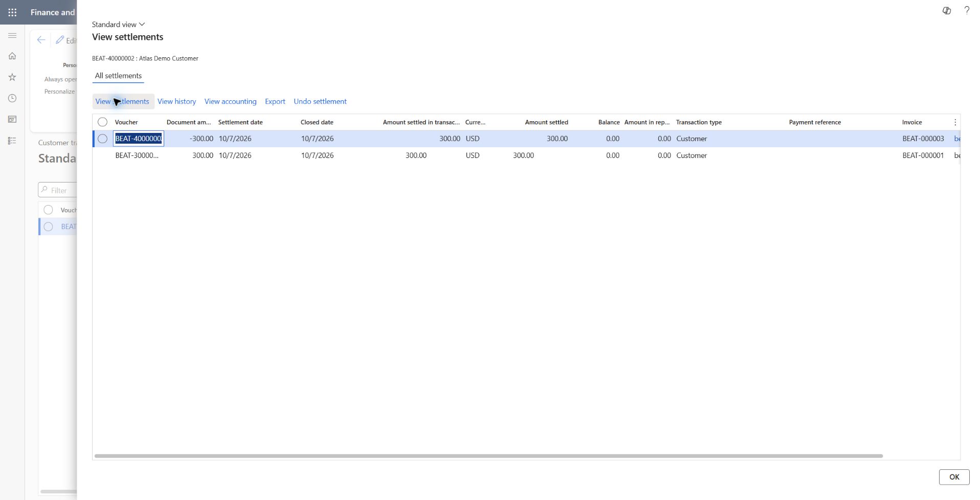The image size is (980, 500).
Task: Open the link after invoice BEAT-000001
Action: 957,155
